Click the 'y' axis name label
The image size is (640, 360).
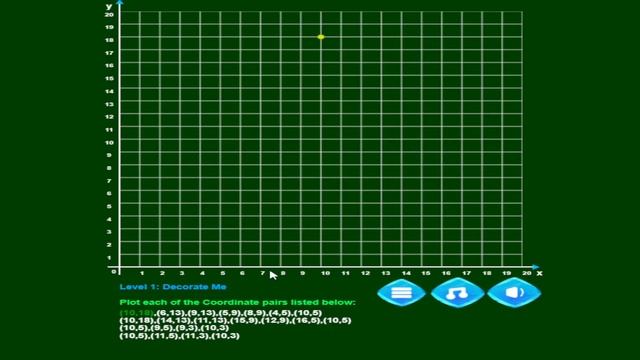pos(109,6)
